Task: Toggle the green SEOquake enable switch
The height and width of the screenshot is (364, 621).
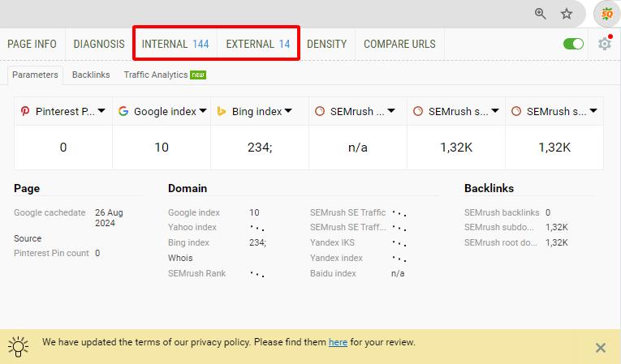Action: (573, 44)
